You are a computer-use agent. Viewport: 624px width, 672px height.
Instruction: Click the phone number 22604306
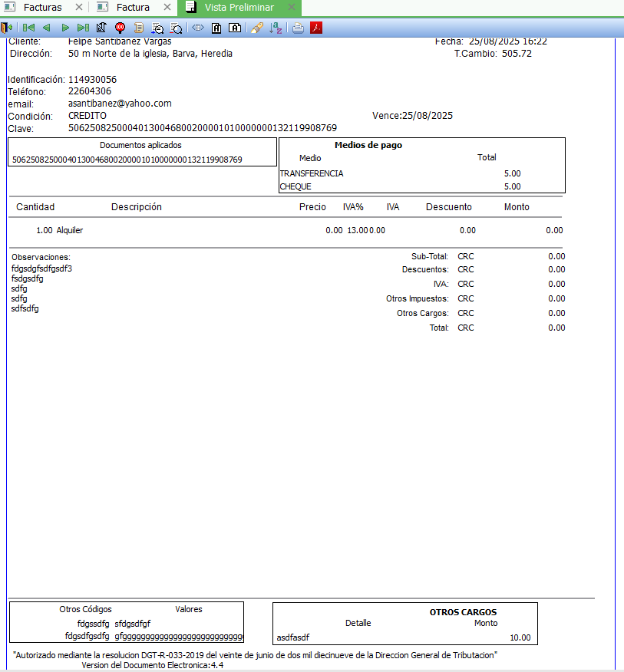(90, 91)
